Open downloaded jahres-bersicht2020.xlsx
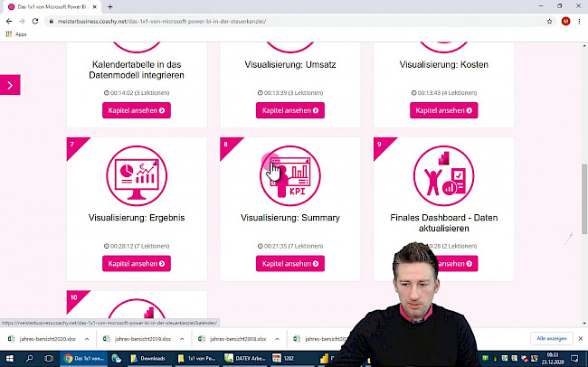 [42, 339]
